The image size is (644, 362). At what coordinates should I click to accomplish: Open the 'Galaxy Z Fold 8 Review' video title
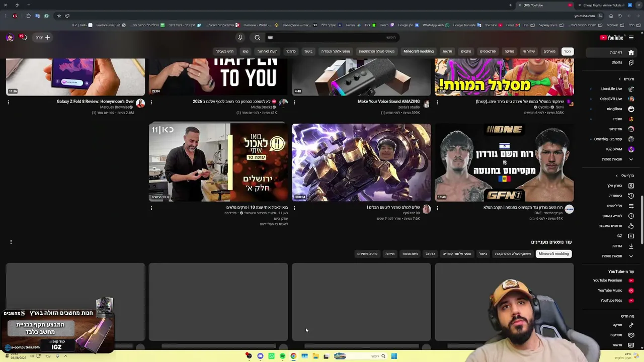[x=95, y=102]
